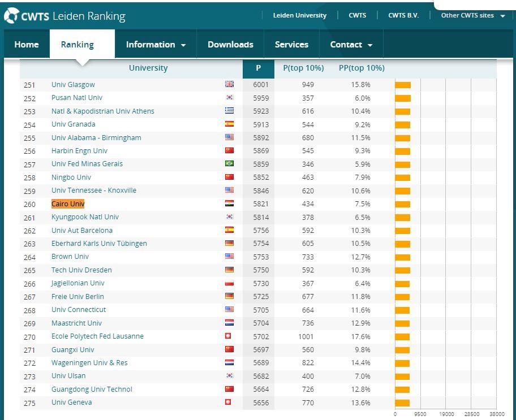
Task: Click the orange bar for Brown Univ
Action: (402, 257)
